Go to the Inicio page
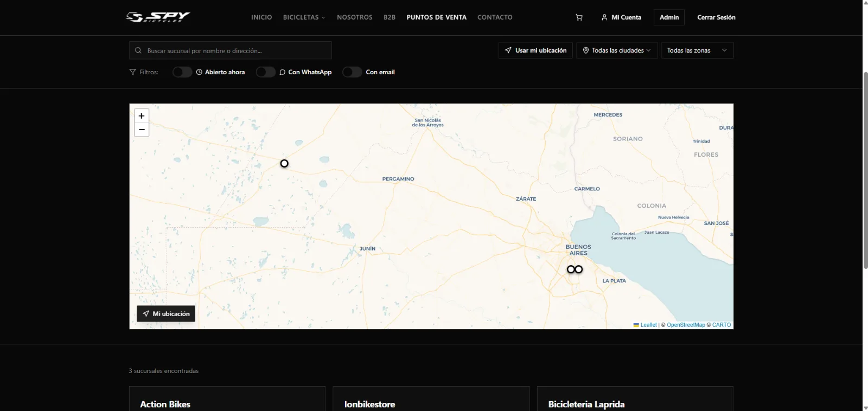This screenshot has width=868, height=411. point(261,17)
